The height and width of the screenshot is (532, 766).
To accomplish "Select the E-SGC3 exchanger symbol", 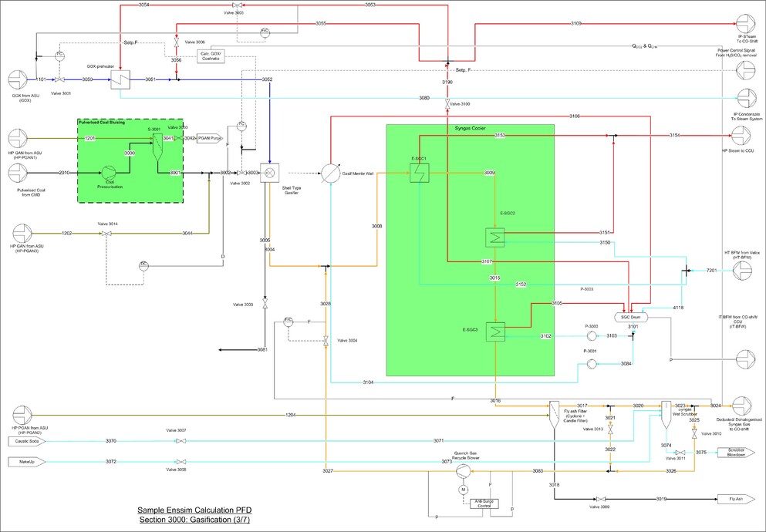I will click(x=495, y=332).
